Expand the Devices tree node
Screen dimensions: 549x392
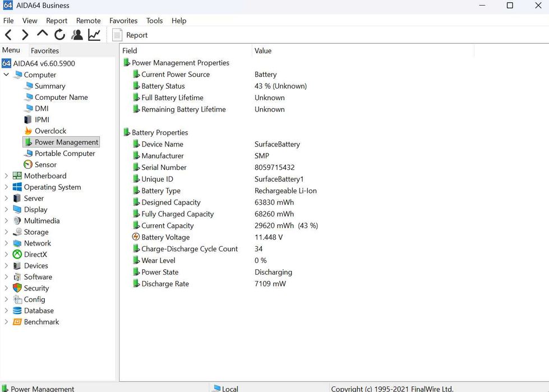click(x=6, y=266)
